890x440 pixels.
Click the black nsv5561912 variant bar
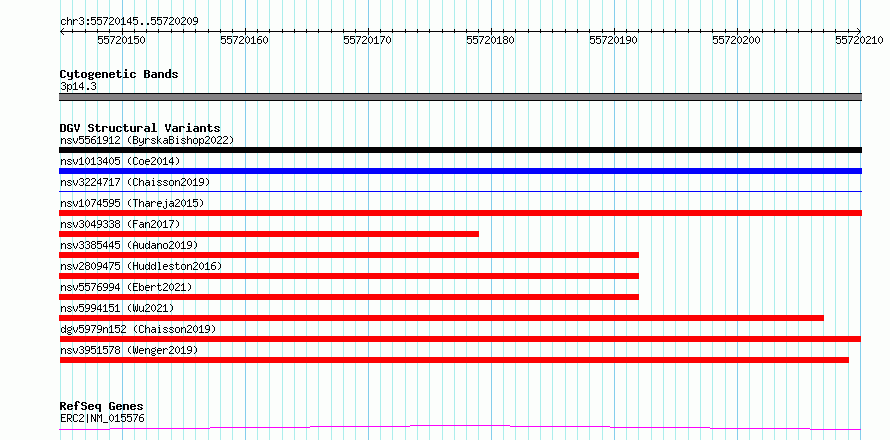coord(460,150)
